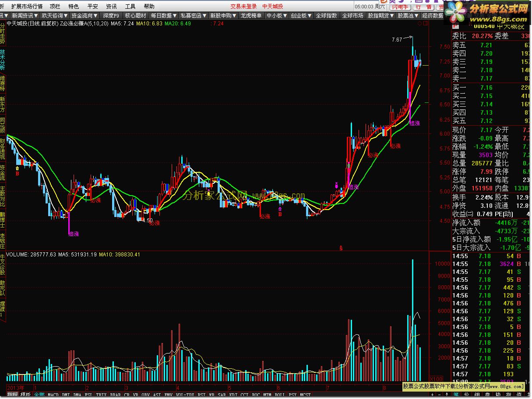Select the MACD indicator tab
This screenshot has height=399, width=532.
tap(53, 395)
